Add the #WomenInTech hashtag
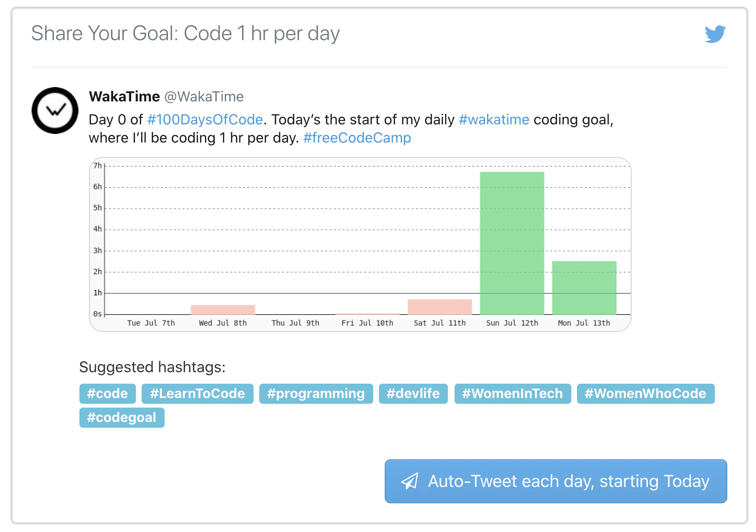This screenshot has height=532, width=756. [512, 394]
